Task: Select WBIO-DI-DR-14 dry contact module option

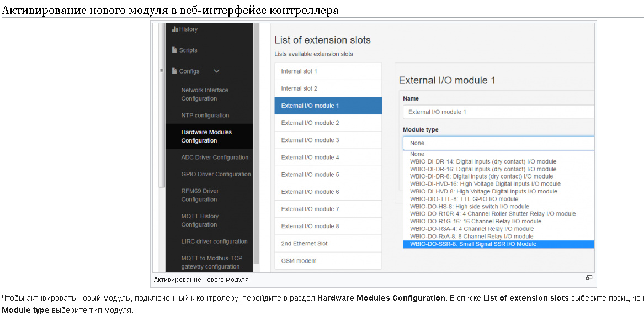Action: pos(483,162)
